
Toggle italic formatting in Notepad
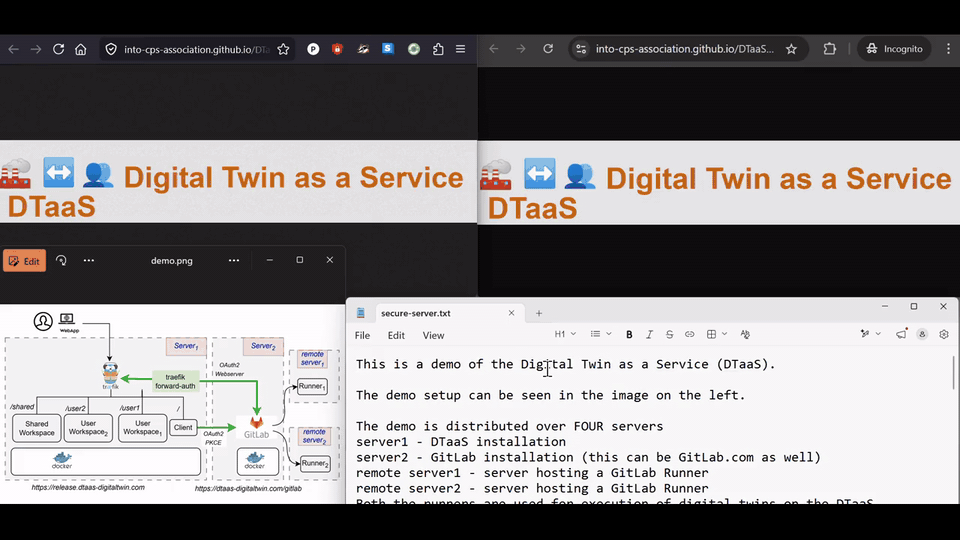(x=649, y=334)
